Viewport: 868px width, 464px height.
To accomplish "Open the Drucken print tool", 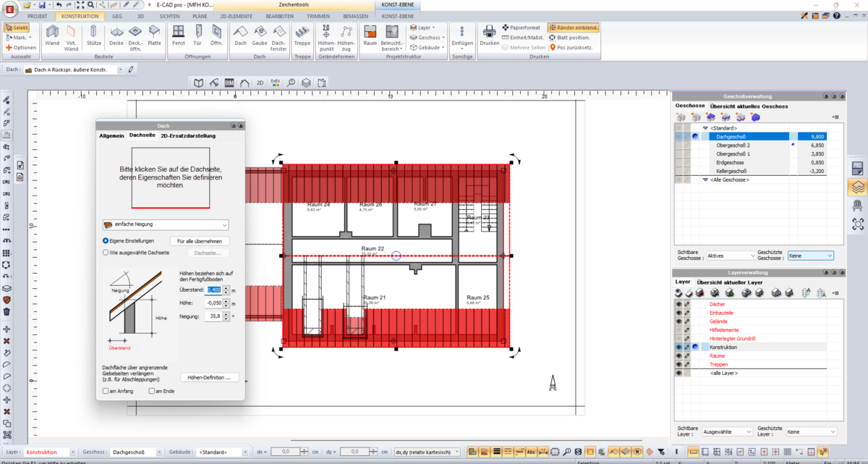I will click(x=490, y=37).
